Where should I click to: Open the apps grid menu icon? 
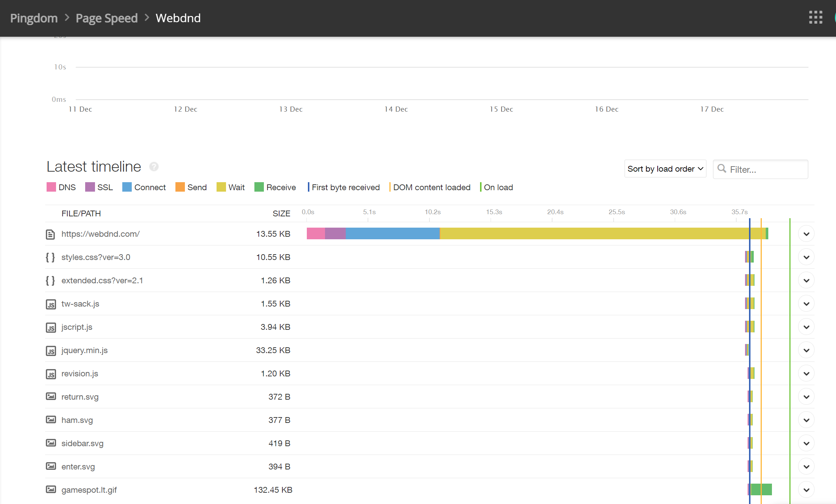[x=815, y=17]
